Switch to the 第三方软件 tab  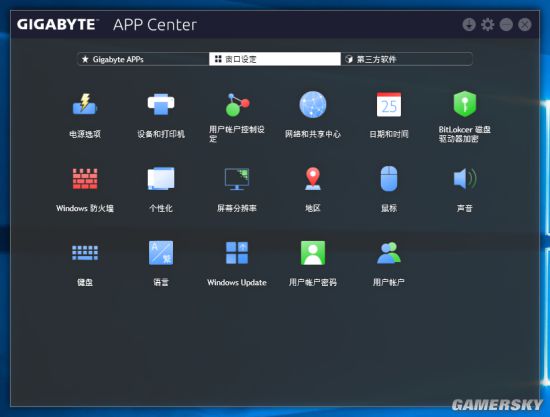coord(407,59)
